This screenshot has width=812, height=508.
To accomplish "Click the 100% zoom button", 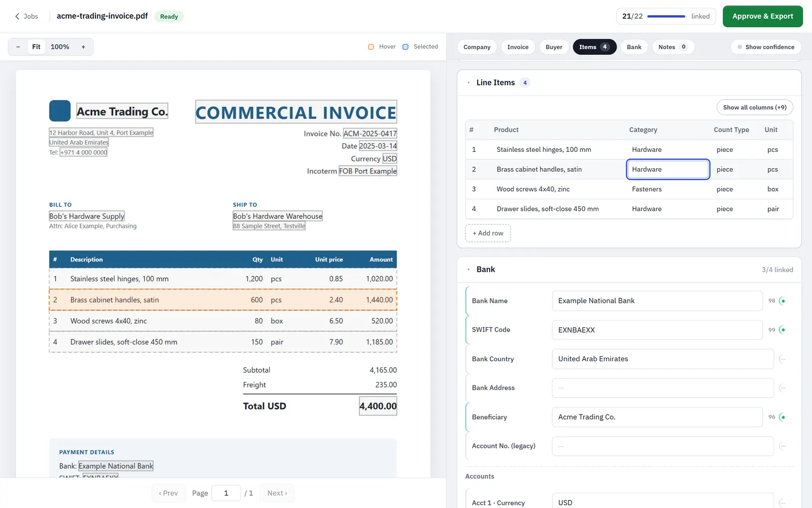I will click(x=60, y=47).
